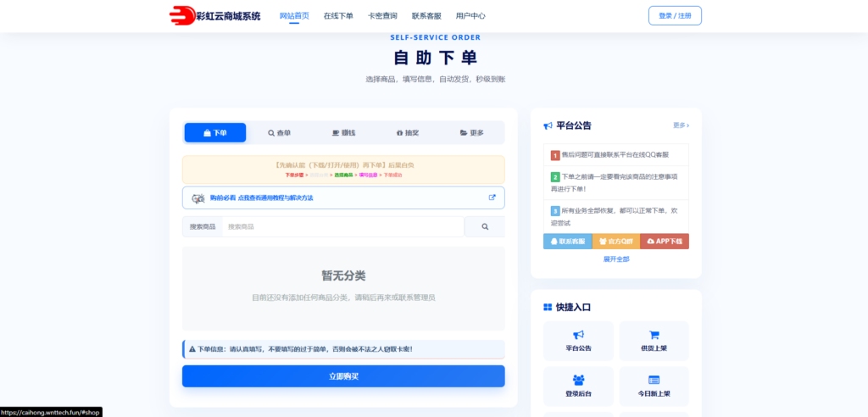Open the 供货上架 cart quick entry
This screenshot has width=868, height=417.
(x=654, y=341)
